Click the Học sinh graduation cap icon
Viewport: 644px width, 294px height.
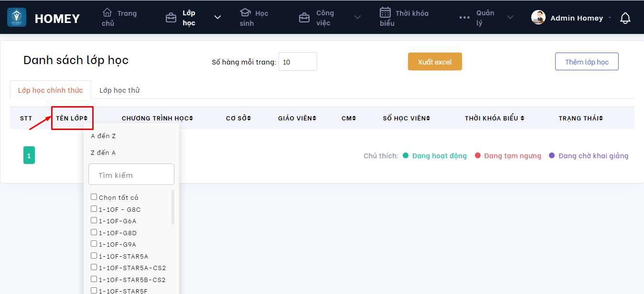245,12
